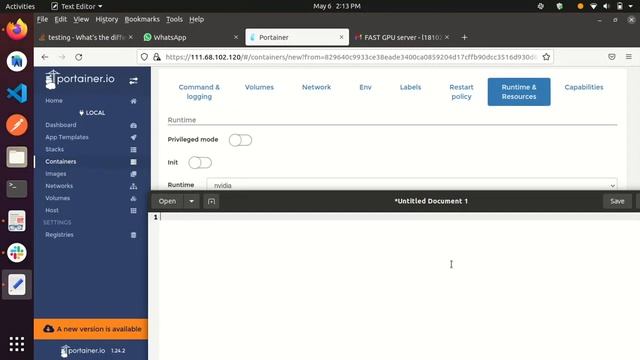The image size is (640, 360).
Task: Open the Bookmarks menu
Action: (x=142, y=19)
